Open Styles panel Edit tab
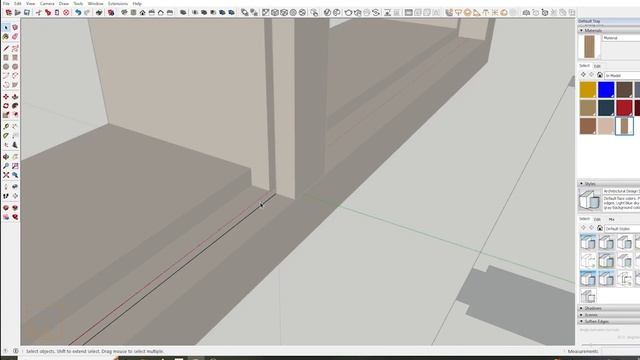The image size is (640, 360). 597,220
